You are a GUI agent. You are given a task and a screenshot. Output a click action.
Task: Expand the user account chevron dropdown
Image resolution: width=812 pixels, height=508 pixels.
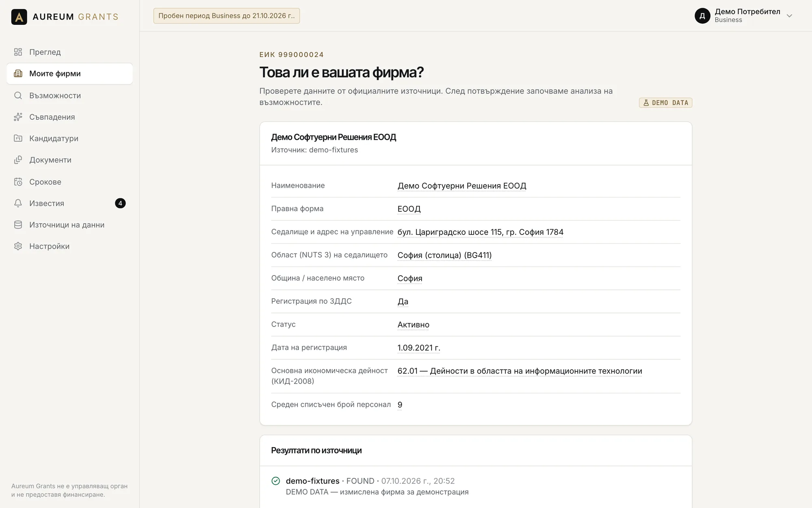point(789,16)
